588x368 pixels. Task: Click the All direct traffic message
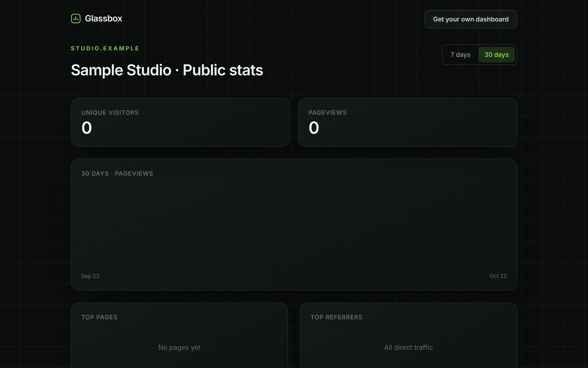click(x=408, y=348)
